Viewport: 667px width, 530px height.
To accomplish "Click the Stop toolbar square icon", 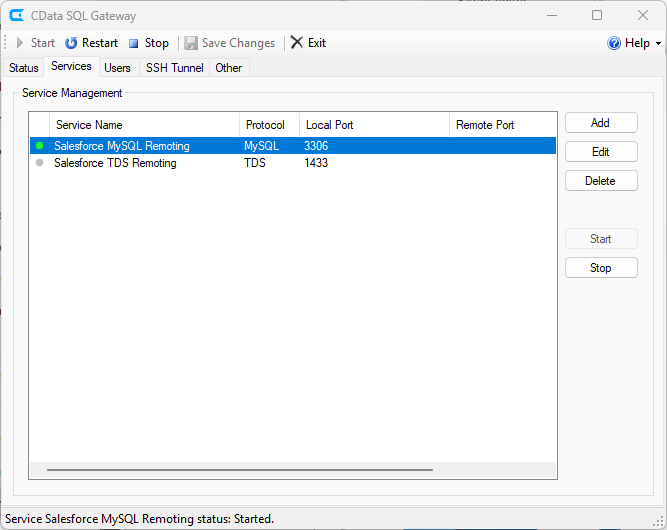I will tap(133, 43).
